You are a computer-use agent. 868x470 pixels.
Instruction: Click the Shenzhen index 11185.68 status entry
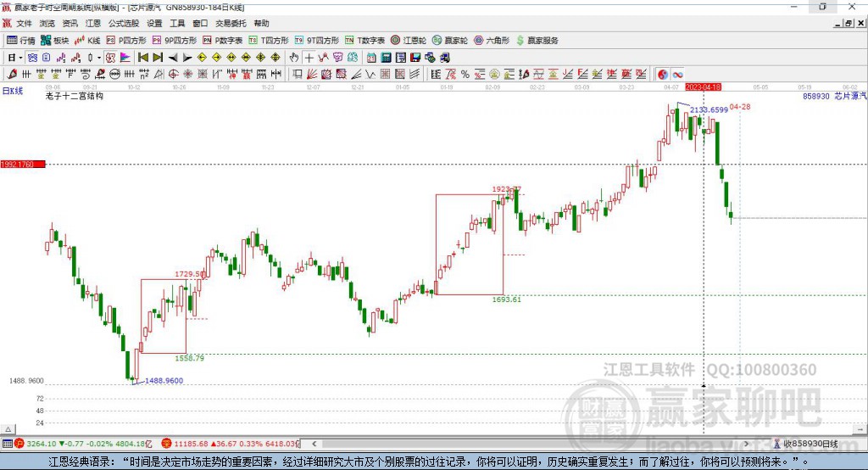coord(231,444)
